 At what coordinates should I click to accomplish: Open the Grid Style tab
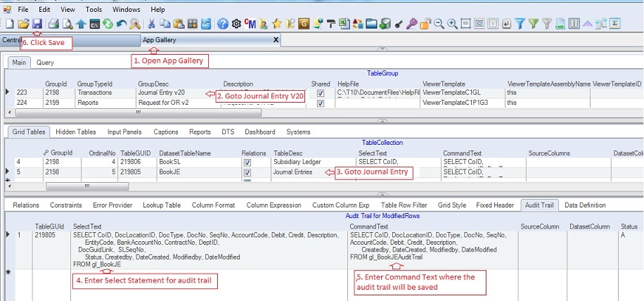pos(452,205)
